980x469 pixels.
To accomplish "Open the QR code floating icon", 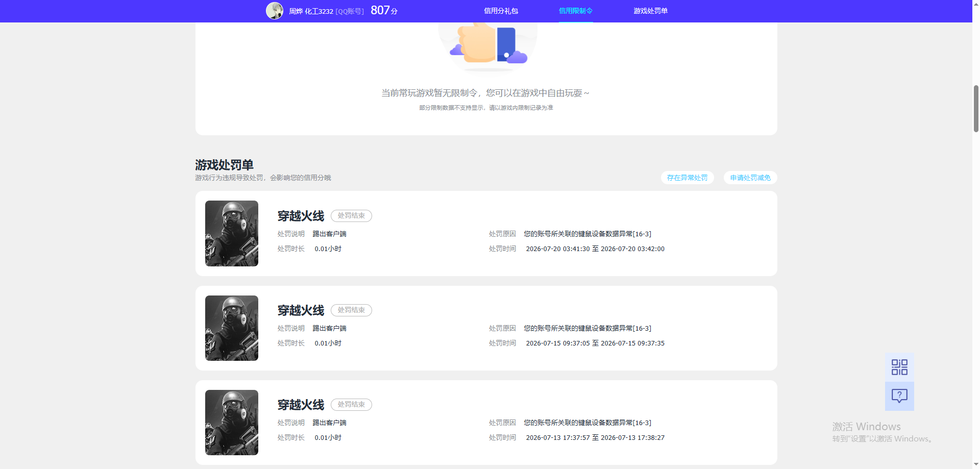I will (x=899, y=367).
